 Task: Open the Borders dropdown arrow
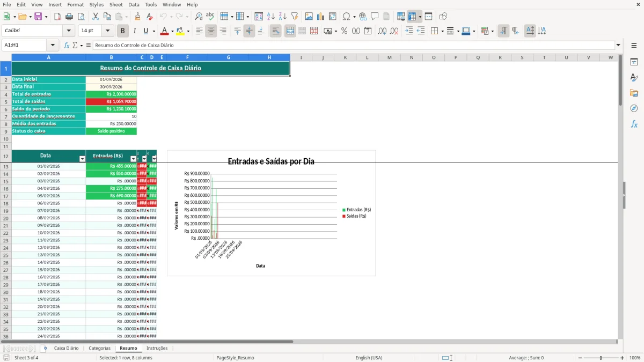click(442, 31)
